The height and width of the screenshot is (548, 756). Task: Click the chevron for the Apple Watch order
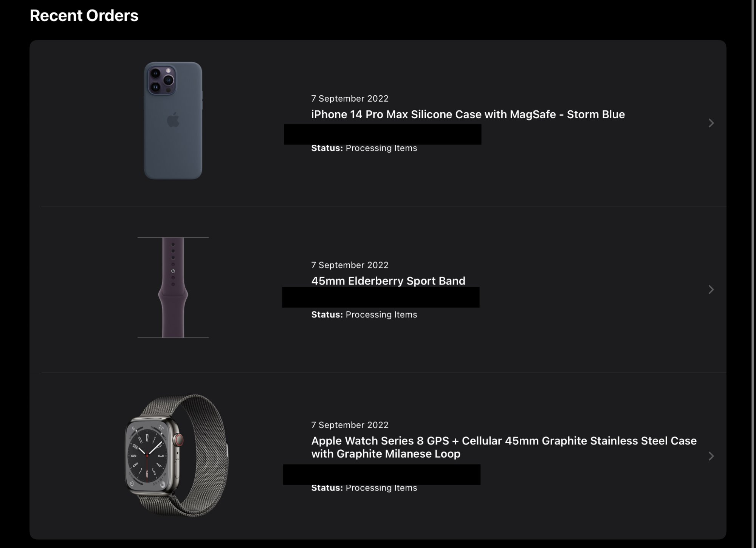tap(711, 456)
